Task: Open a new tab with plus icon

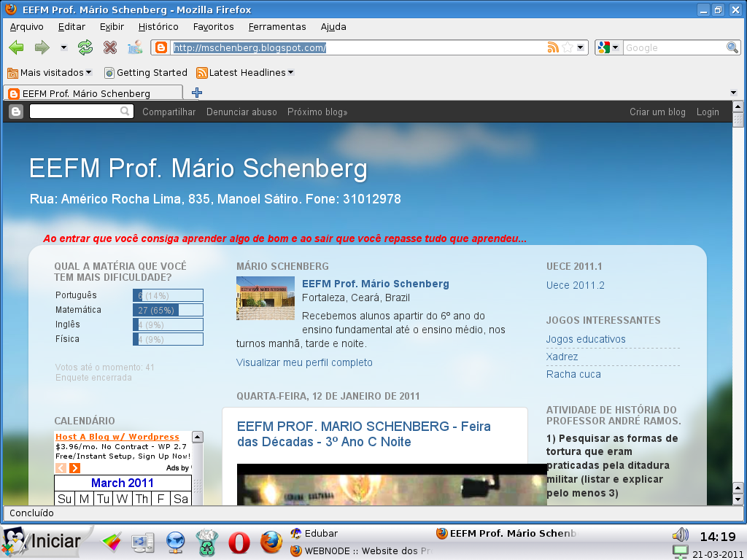Action: 196,93
